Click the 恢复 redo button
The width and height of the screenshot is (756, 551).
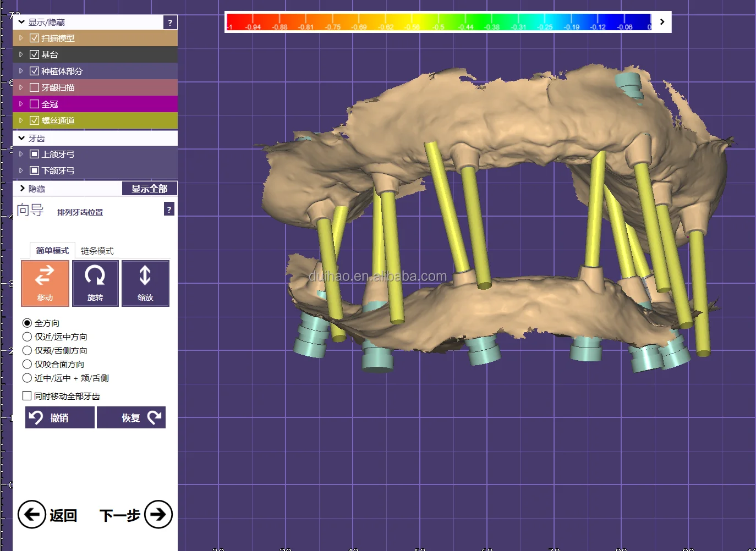tap(131, 417)
